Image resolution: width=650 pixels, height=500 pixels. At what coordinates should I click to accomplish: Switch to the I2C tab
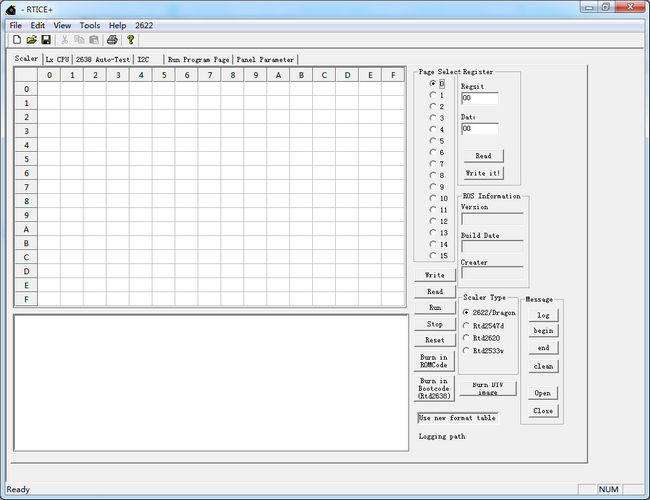click(x=143, y=59)
